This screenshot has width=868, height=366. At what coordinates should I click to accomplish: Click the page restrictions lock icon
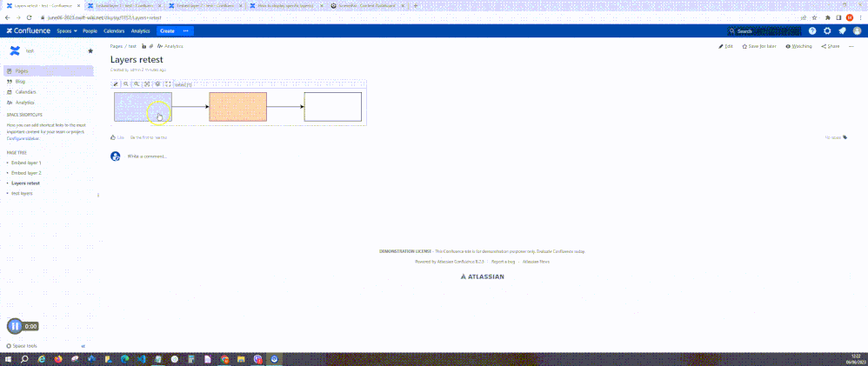[144, 47]
